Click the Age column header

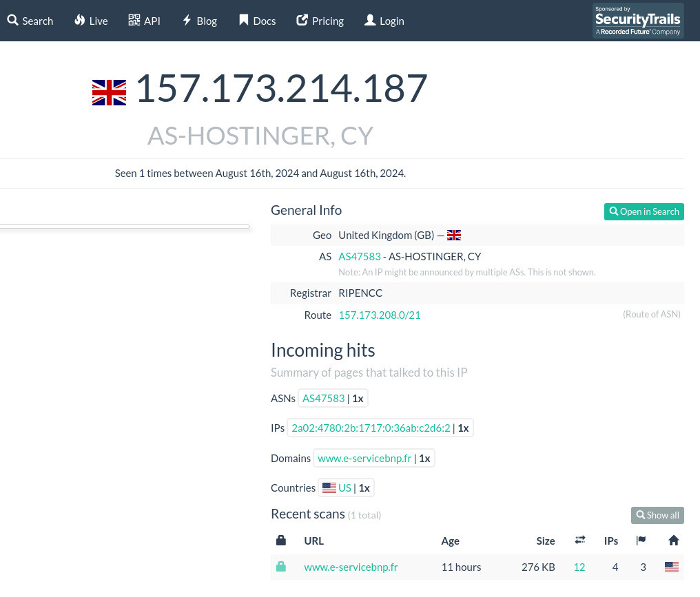450,541
